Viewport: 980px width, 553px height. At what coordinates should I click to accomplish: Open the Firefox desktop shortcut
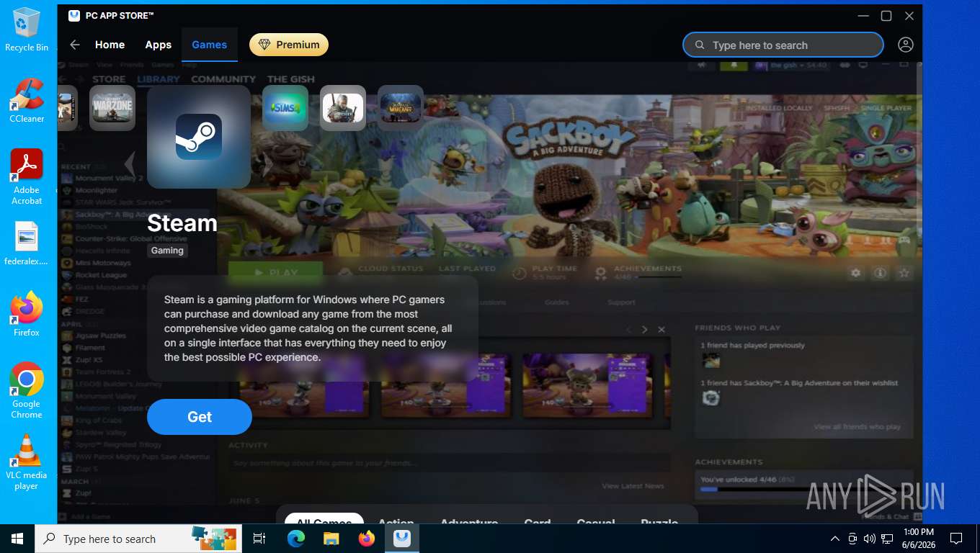click(27, 314)
